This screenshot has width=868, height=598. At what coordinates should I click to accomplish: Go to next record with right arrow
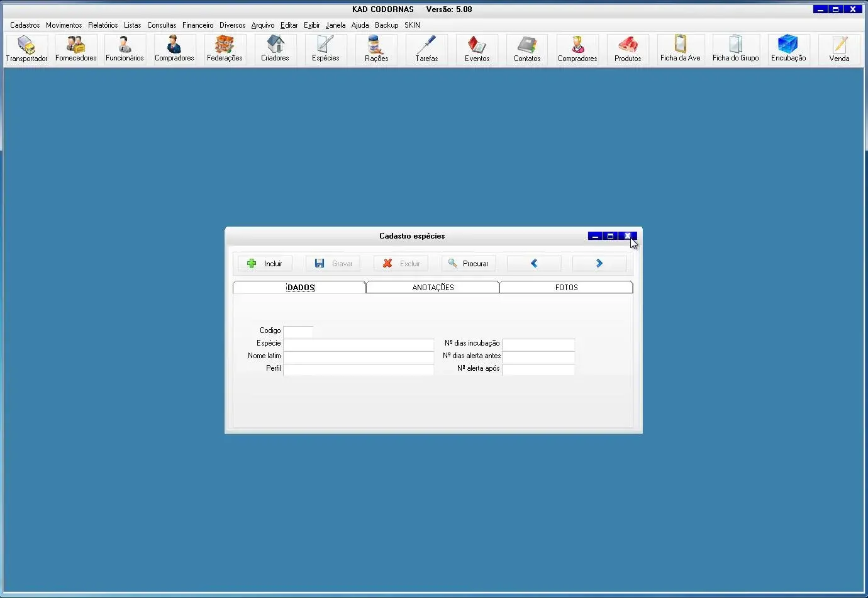coord(599,264)
